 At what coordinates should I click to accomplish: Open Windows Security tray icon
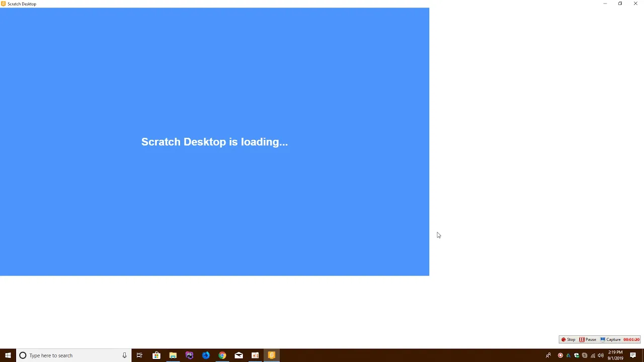[x=577, y=355]
